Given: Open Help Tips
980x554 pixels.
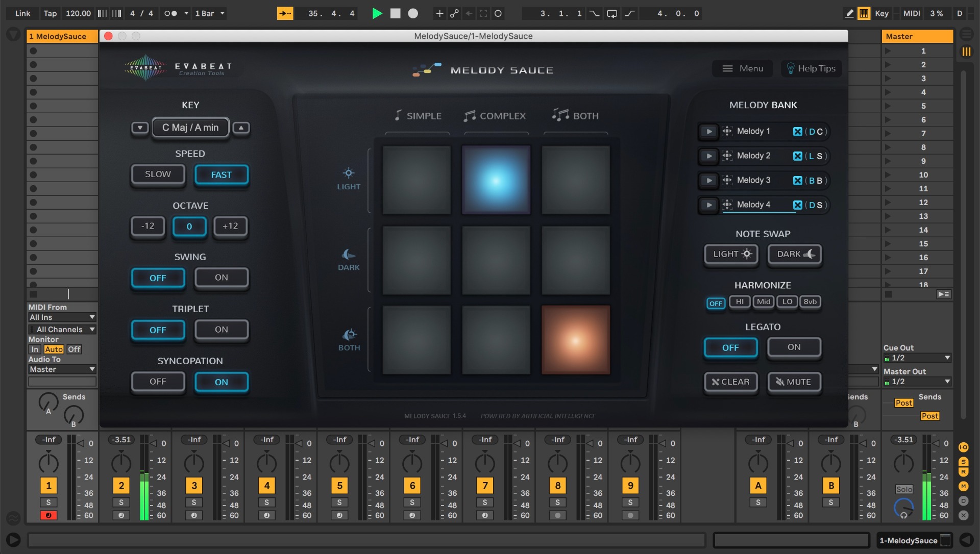Looking at the screenshot, I should [x=811, y=68].
